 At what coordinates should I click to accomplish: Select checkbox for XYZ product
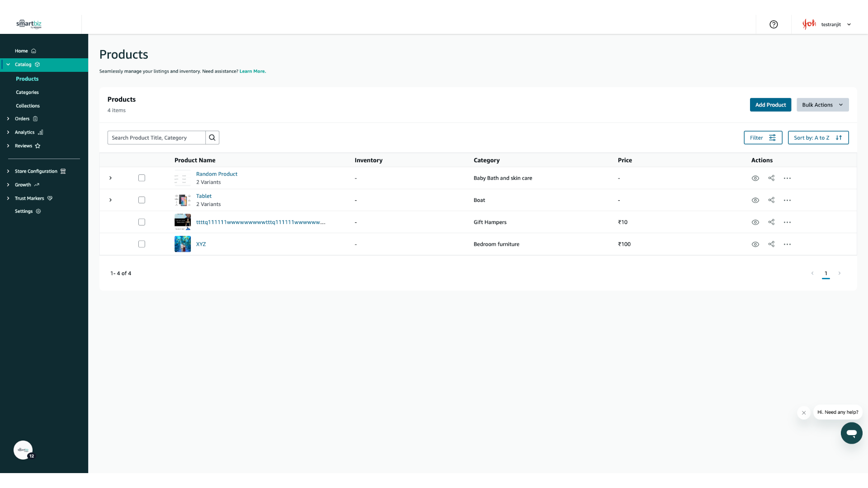click(142, 244)
